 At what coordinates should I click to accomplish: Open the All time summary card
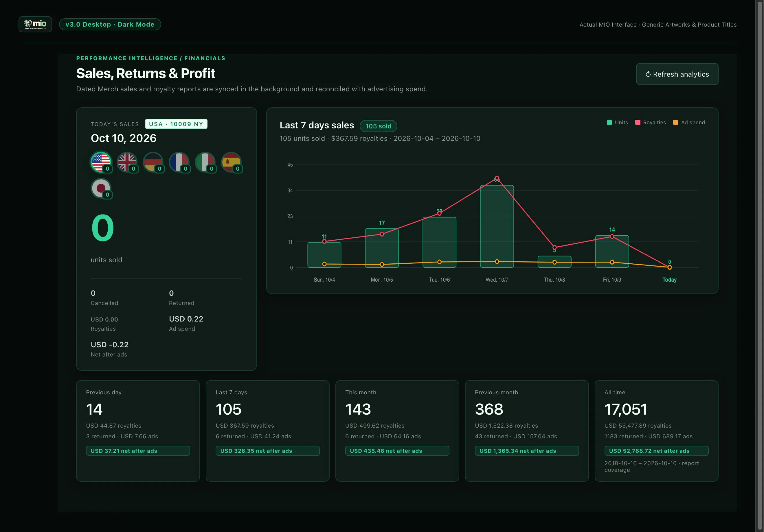tap(657, 431)
